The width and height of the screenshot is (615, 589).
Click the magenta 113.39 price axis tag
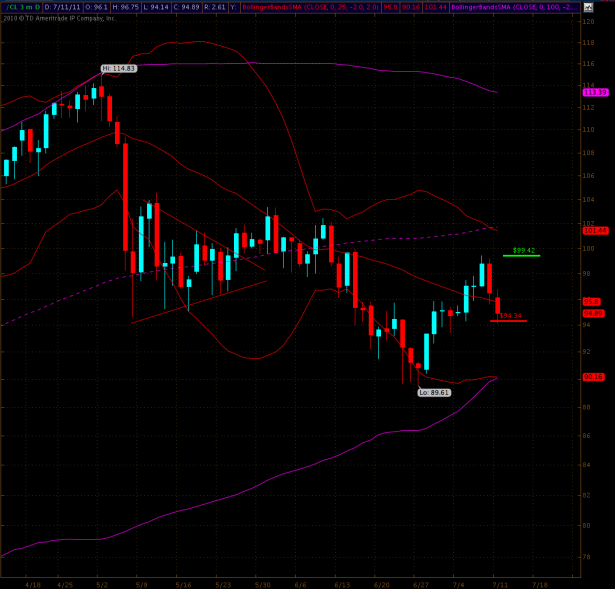(595, 92)
